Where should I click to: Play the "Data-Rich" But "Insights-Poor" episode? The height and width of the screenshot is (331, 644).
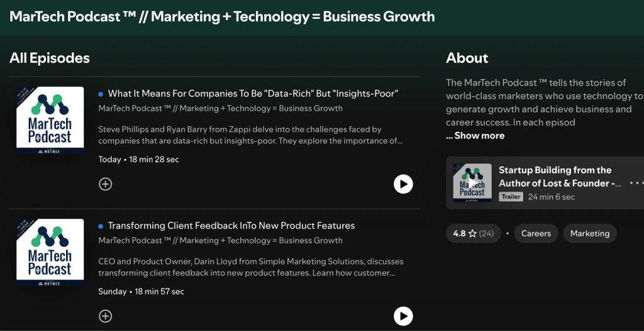(x=403, y=184)
